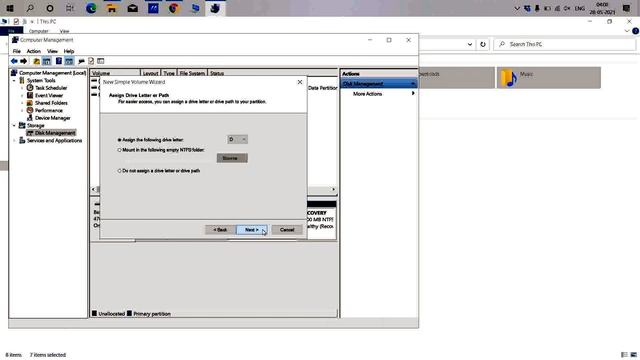The width and height of the screenshot is (640, 360).
Task: Click the volume speaker tray icon
Action: (567, 9)
